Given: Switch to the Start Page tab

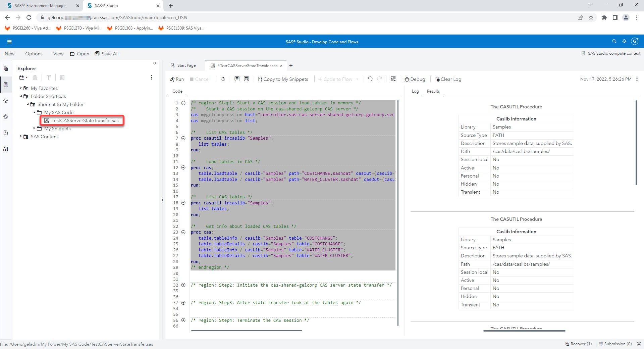Looking at the screenshot, I should coord(183,65).
